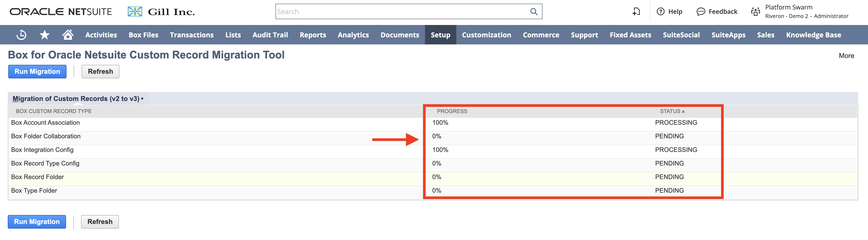
Task: Open the Lists menu
Action: 233,35
